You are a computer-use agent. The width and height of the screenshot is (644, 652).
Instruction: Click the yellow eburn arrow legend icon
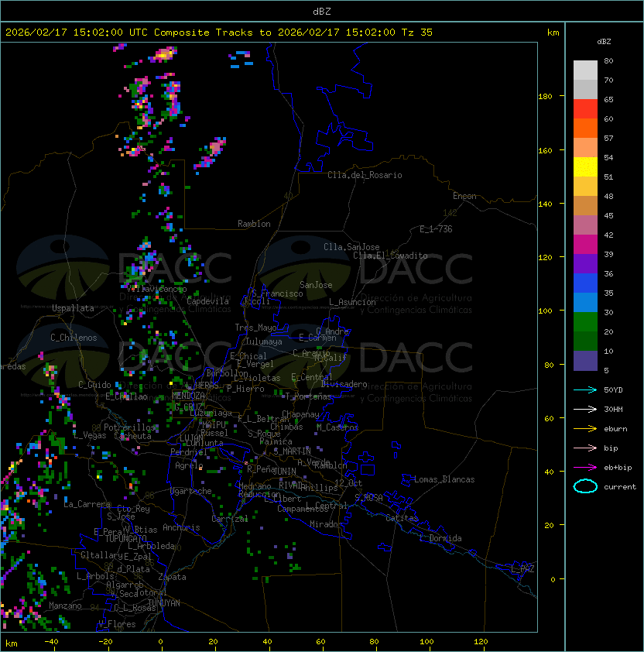click(x=585, y=428)
